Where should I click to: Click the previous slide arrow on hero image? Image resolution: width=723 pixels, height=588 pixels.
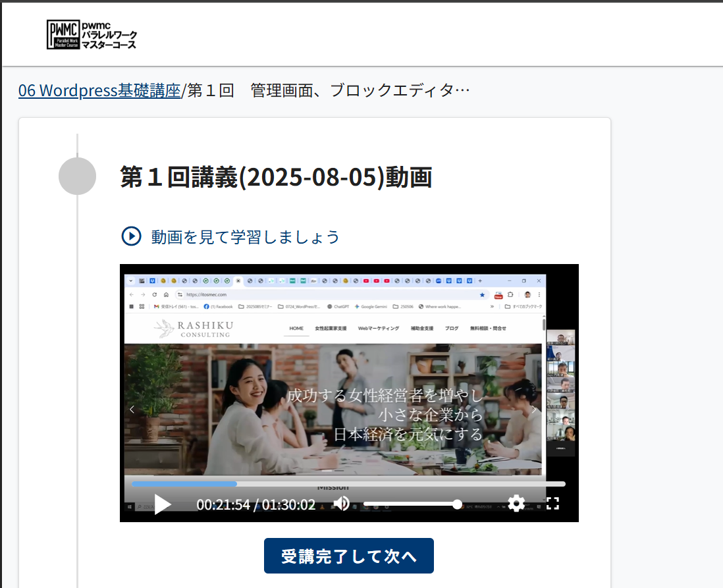pyautogui.click(x=132, y=410)
